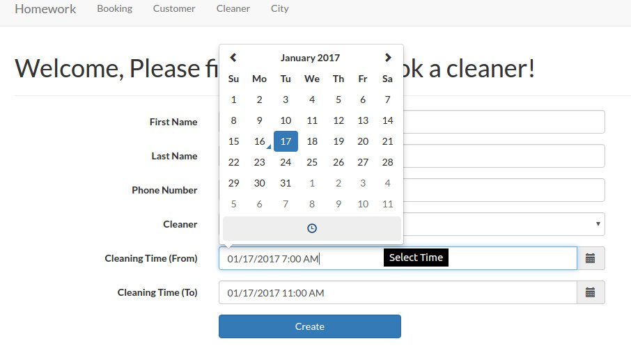The height and width of the screenshot is (364, 631).
Task: Pick January 16 in the calendar
Action: tap(259, 141)
